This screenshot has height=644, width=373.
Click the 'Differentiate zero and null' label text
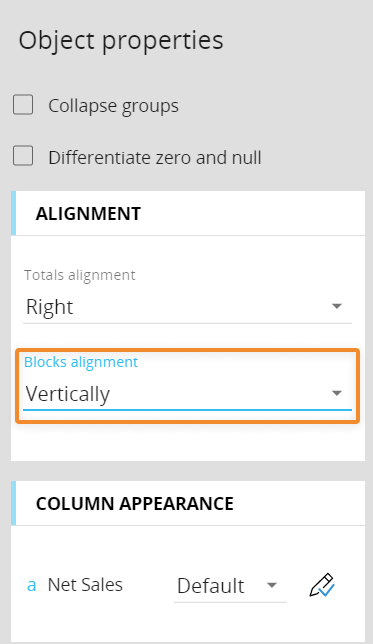point(155,157)
